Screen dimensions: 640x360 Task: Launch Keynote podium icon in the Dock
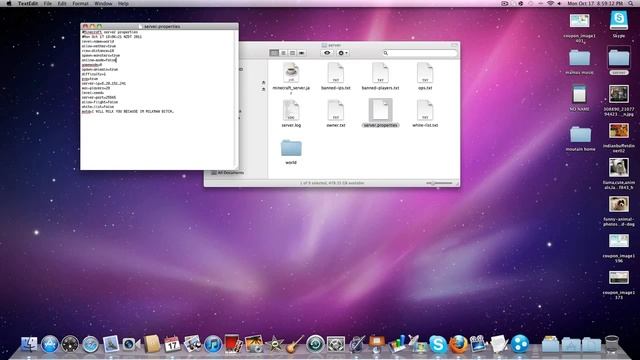[376, 344]
